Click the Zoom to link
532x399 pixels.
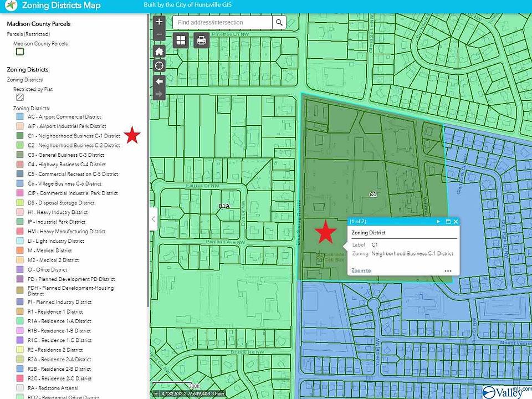(361, 270)
